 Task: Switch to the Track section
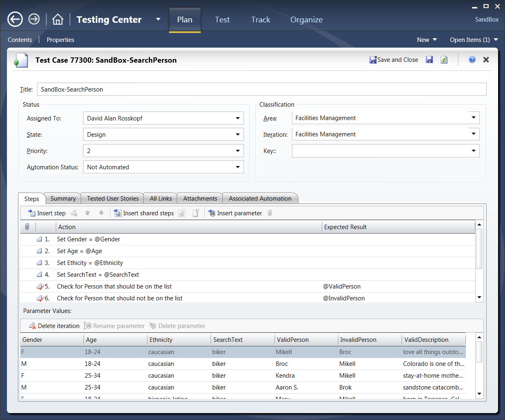tap(260, 20)
